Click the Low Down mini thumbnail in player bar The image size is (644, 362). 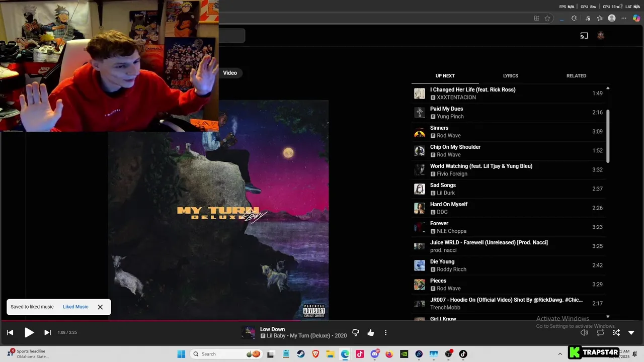coord(248,332)
